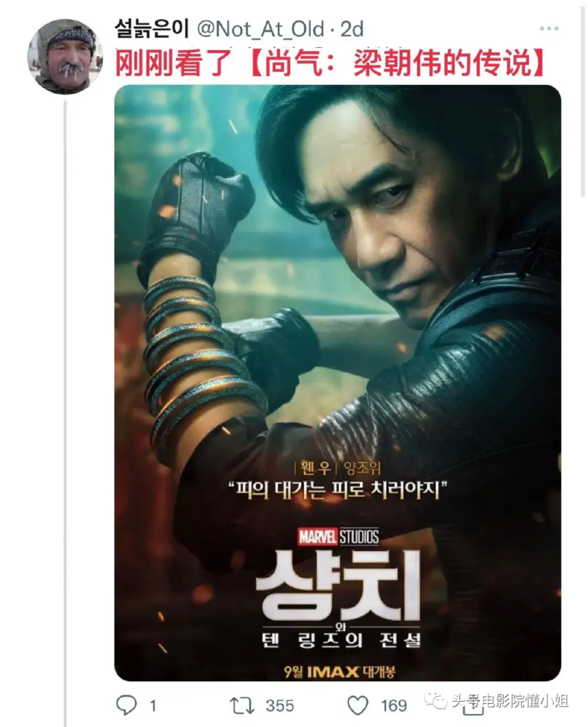The width and height of the screenshot is (588, 727).
Task: Retweet using the arrows icon
Action: [242, 706]
